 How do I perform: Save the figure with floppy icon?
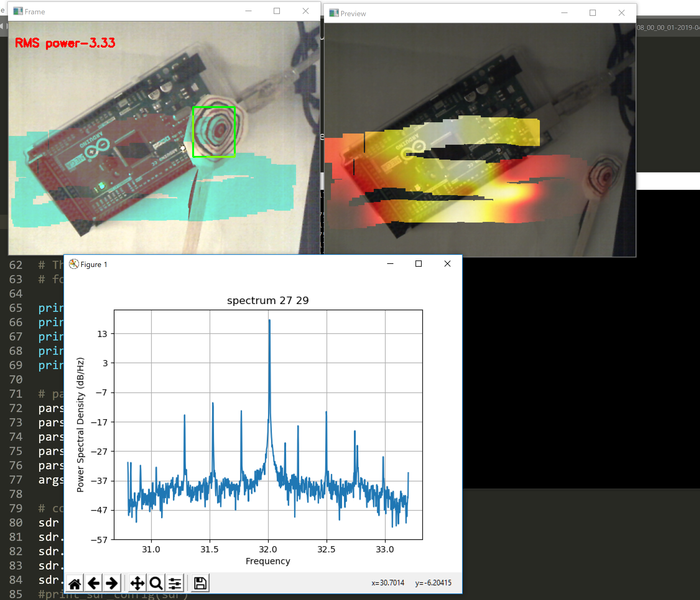(200, 583)
